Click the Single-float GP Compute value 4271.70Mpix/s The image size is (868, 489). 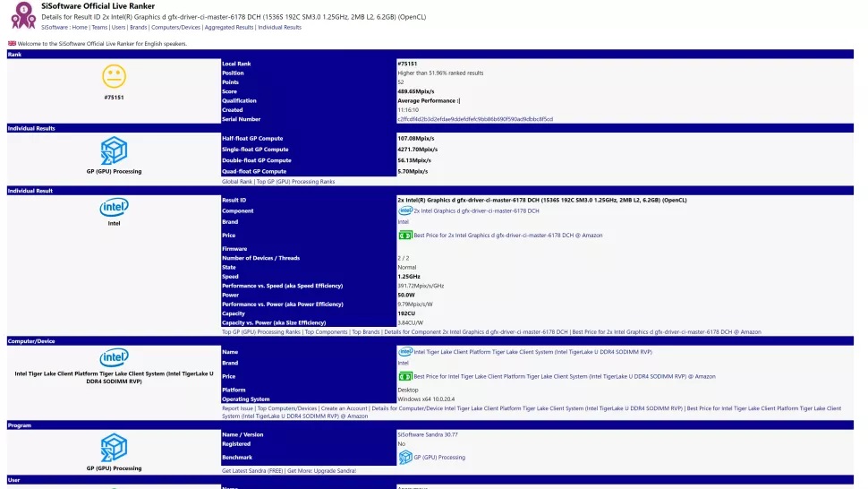(x=417, y=150)
